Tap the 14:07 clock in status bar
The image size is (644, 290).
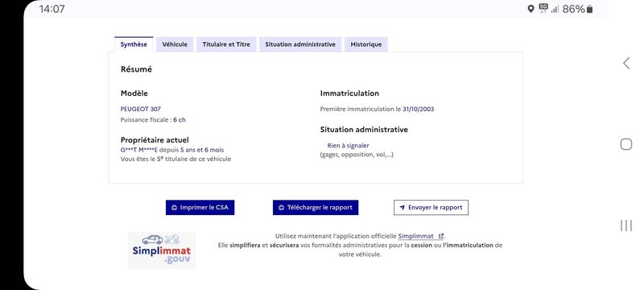pos(52,9)
